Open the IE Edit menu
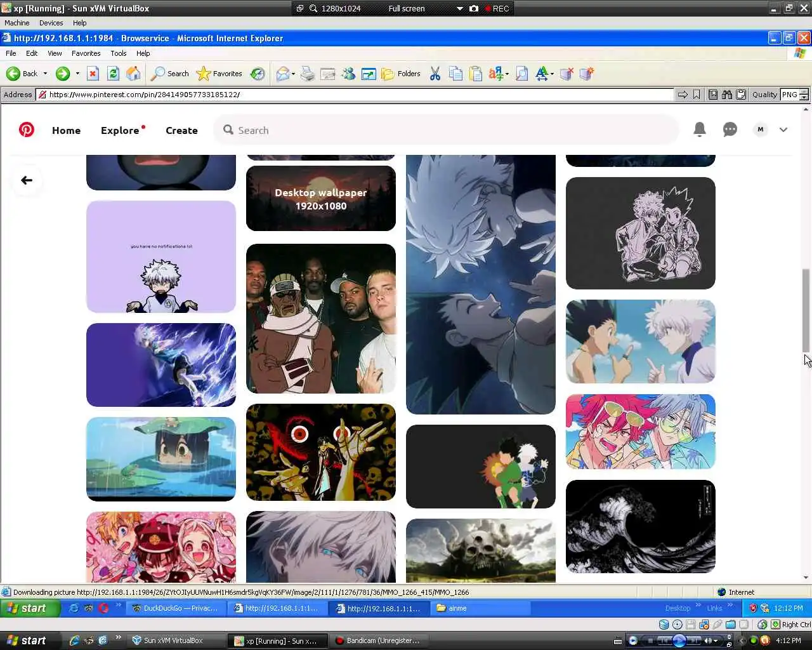This screenshot has height=650, width=812. [32, 53]
